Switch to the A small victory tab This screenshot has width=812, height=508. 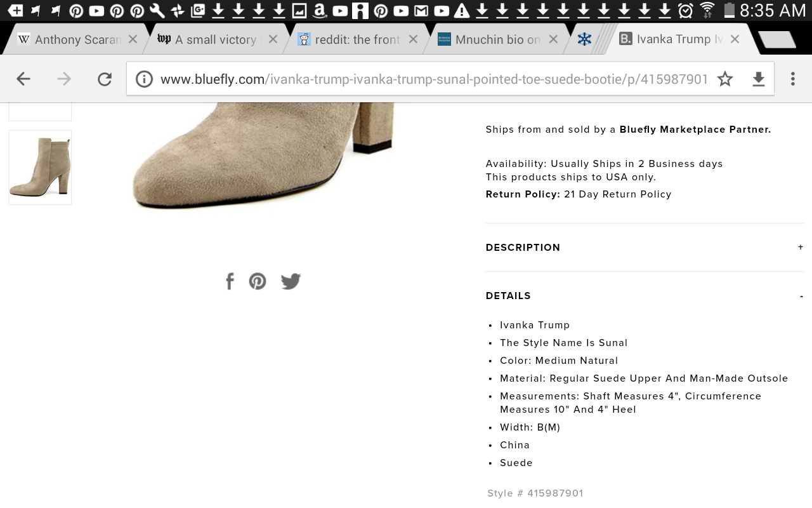(217, 39)
